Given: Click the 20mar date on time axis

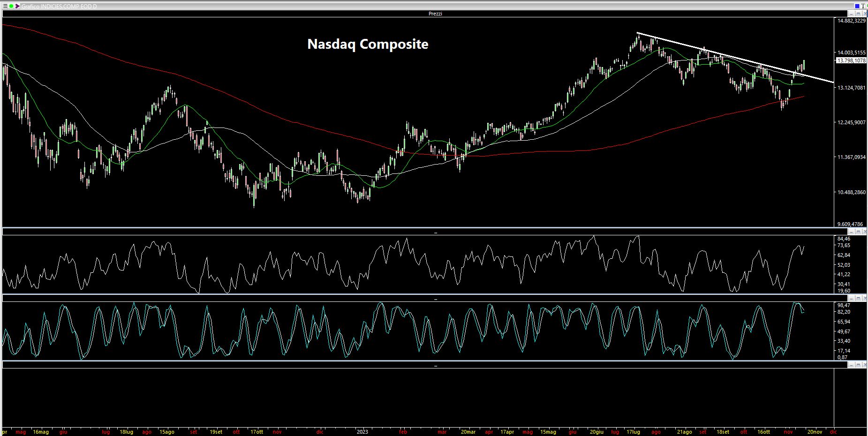Looking at the screenshot, I should pyautogui.click(x=468, y=432).
